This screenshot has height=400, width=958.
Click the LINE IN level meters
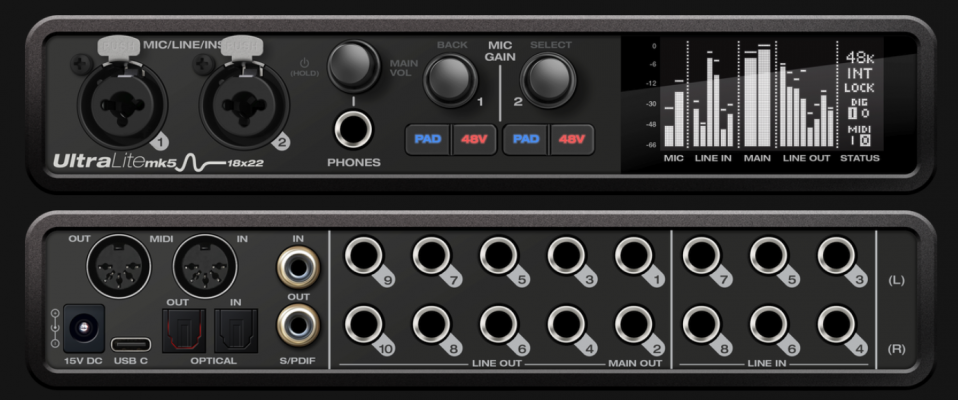713,101
